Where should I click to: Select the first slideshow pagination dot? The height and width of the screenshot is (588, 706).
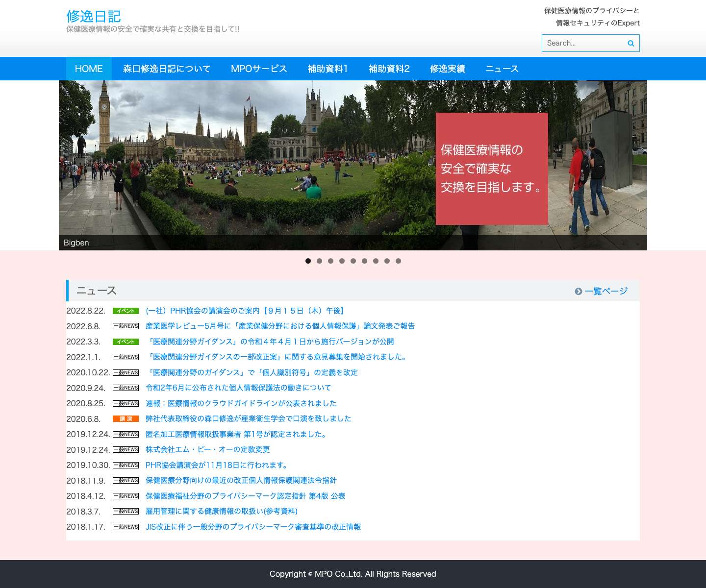point(308,261)
